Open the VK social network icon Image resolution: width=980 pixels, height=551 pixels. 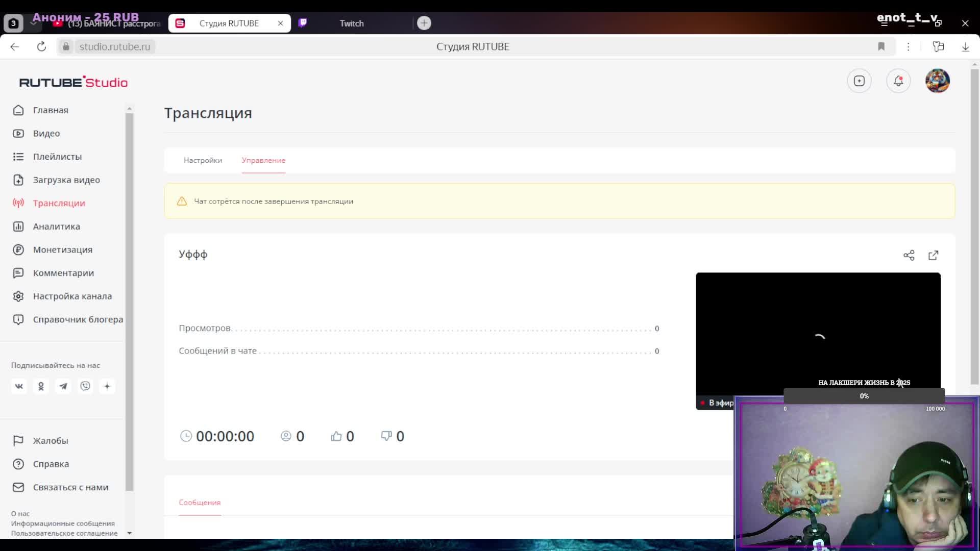coord(19,386)
